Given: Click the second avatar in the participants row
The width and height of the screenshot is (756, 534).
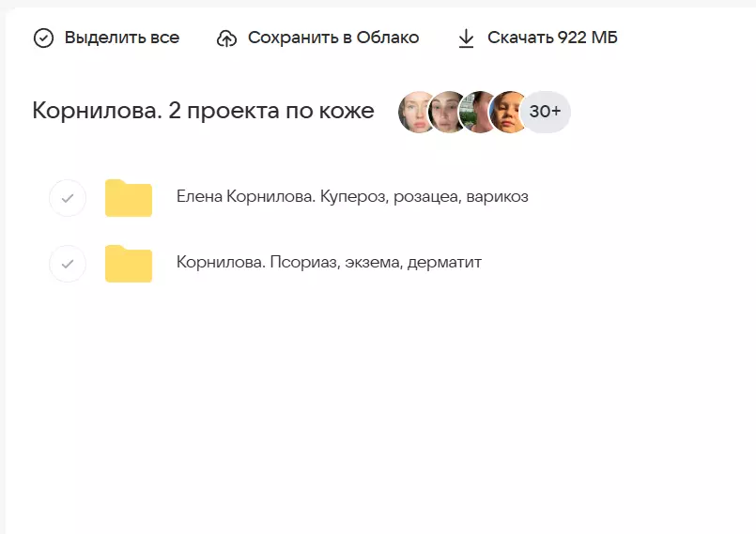Looking at the screenshot, I should pyautogui.click(x=449, y=113).
